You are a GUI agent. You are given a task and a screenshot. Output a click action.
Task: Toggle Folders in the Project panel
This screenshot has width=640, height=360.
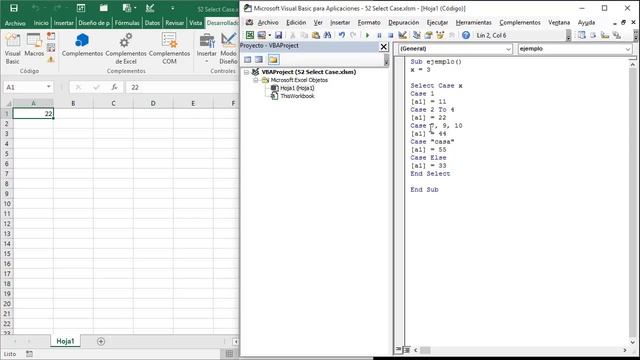(x=273, y=60)
